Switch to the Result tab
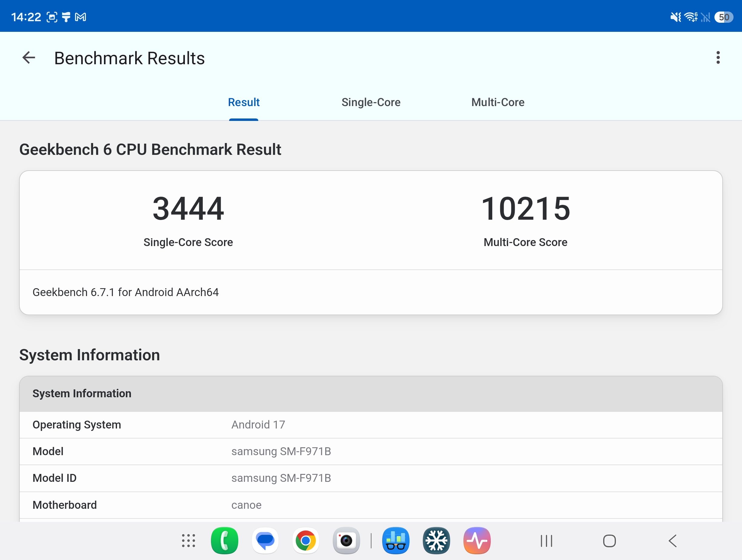The height and width of the screenshot is (560, 742). click(244, 102)
